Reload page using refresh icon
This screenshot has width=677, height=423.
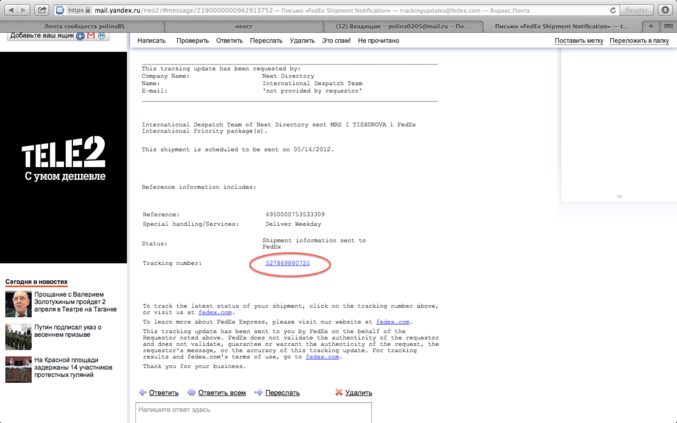pos(612,10)
